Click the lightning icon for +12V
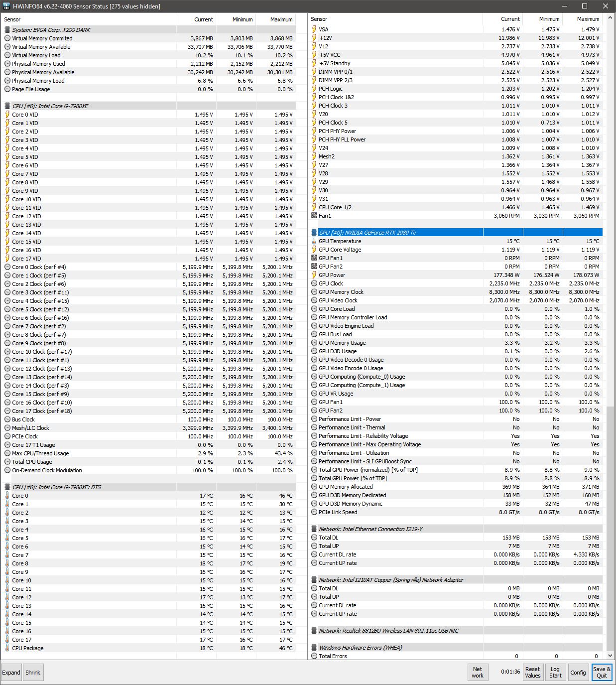Image resolution: width=616 pixels, height=685 pixels. [x=314, y=38]
